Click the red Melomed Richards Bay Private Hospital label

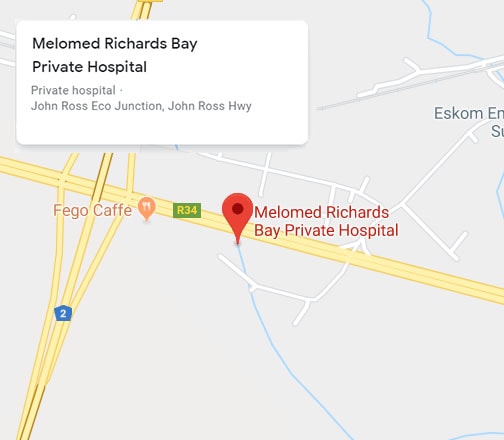pos(326,221)
